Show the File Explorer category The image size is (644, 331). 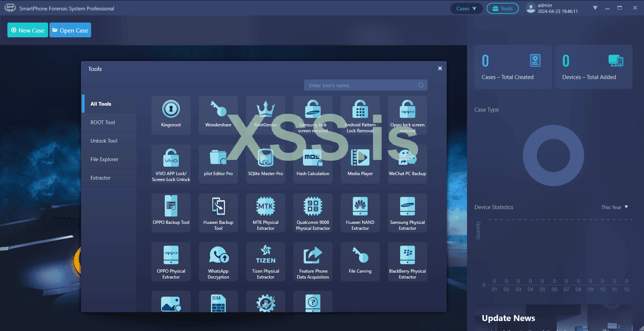click(x=109, y=159)
